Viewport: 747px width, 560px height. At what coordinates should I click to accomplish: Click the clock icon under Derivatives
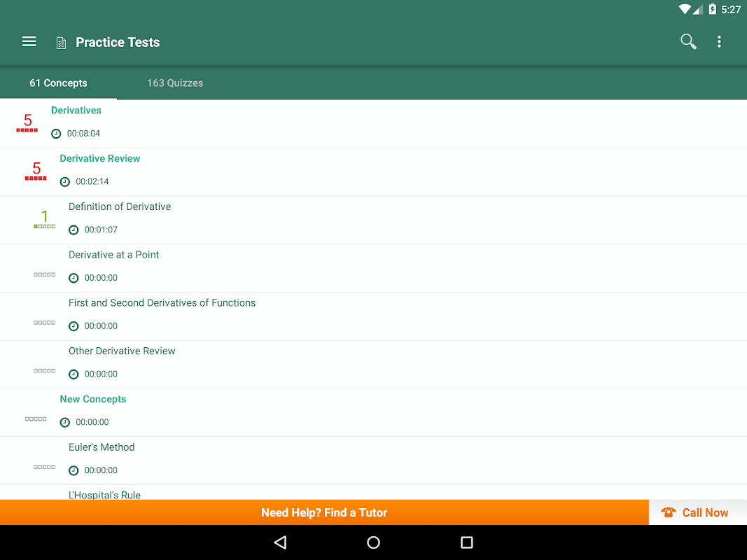[x=56, y=133]
